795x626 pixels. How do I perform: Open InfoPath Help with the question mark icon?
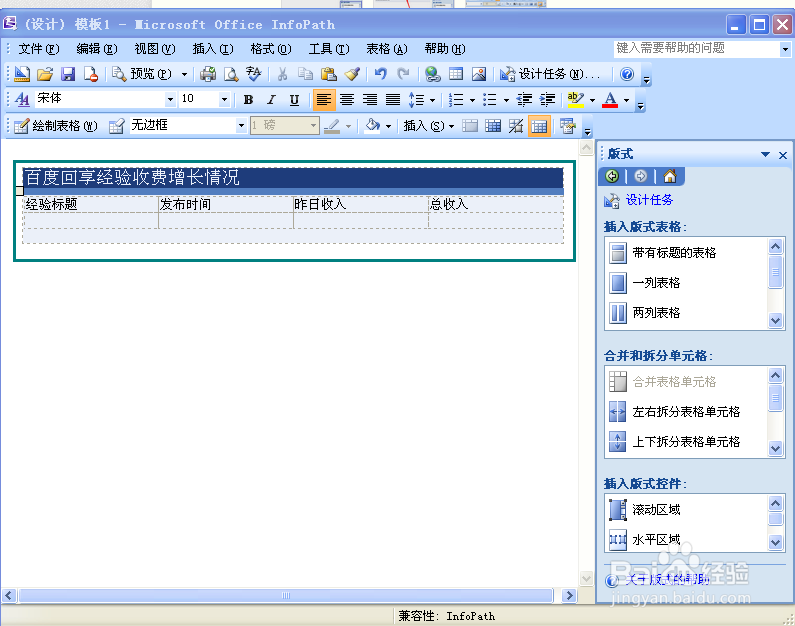click(627, 75)
